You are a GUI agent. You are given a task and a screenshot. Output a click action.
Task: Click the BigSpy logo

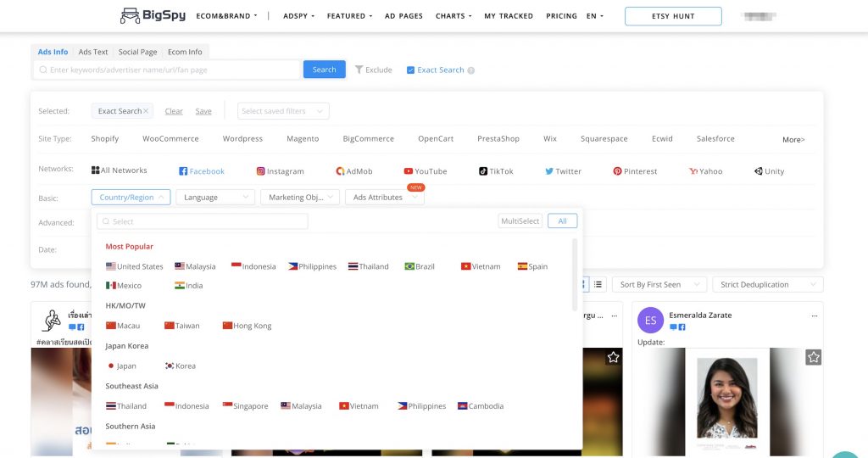point(153,15)
